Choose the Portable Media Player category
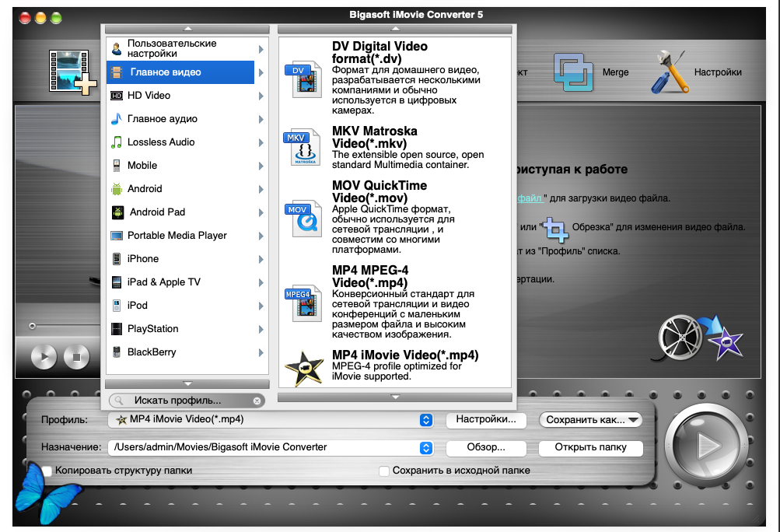Viewport: 780px width, 532px height. coord(187,236)
